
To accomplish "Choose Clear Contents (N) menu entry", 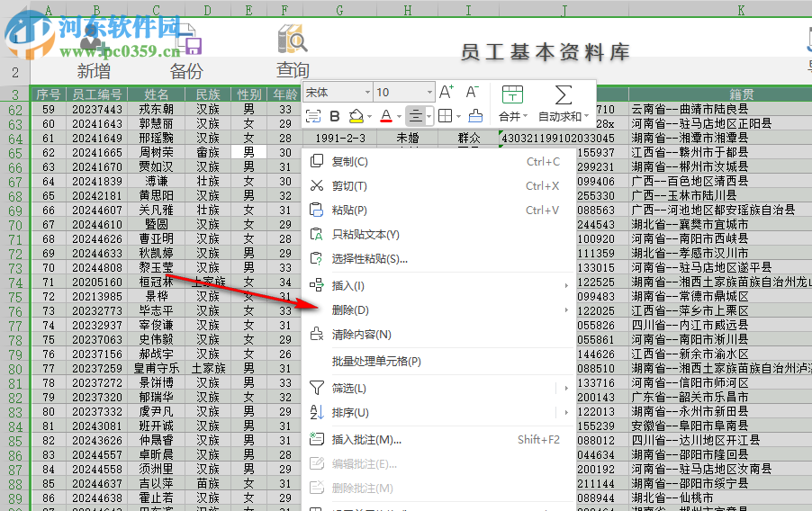I will pyautogui.click(x=438, y=335).
